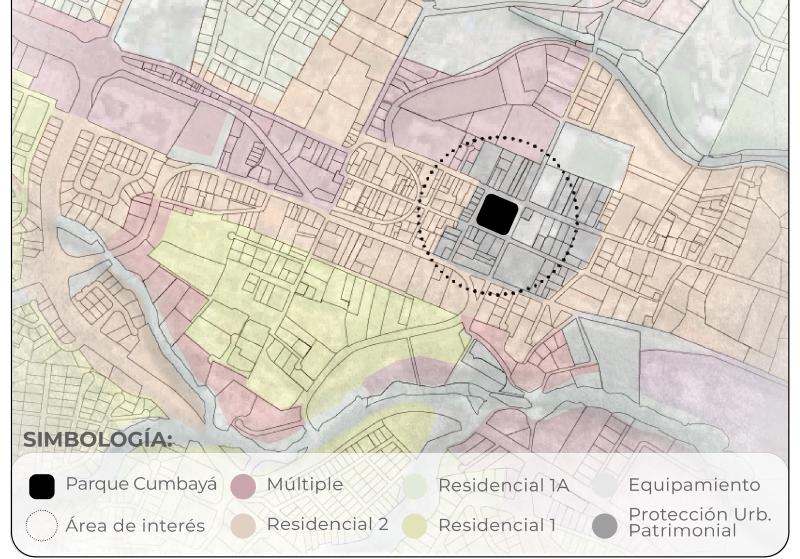The image size is (800, 559).
Task: Click the Protección Urb. Patrimonial label
Action: point(699,523)
